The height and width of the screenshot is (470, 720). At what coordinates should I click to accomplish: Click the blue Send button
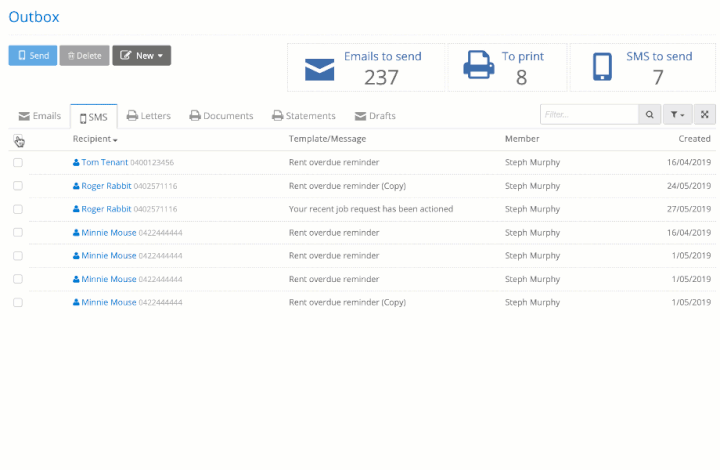33,56
